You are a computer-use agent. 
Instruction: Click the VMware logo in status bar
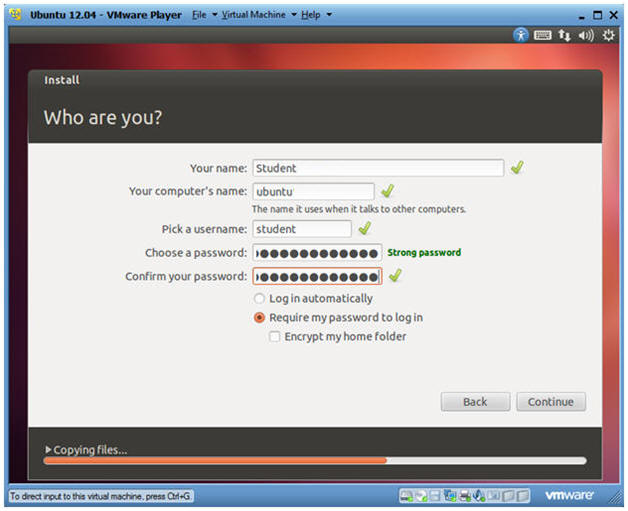point(569,495)
